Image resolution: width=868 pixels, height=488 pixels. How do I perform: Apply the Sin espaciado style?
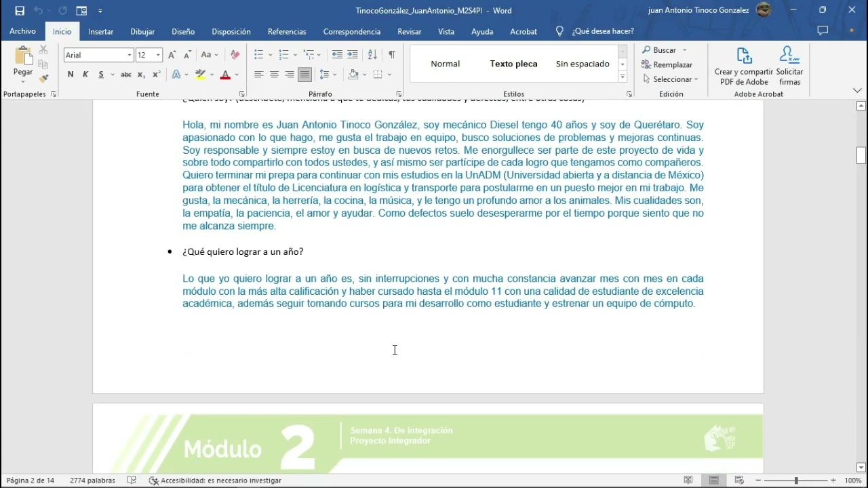[x=583, y=64]
